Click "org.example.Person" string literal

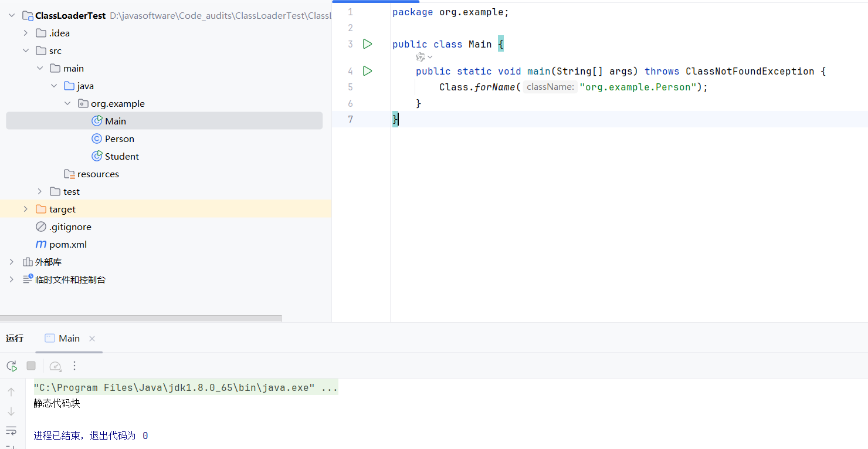click(x=638, y=87)
